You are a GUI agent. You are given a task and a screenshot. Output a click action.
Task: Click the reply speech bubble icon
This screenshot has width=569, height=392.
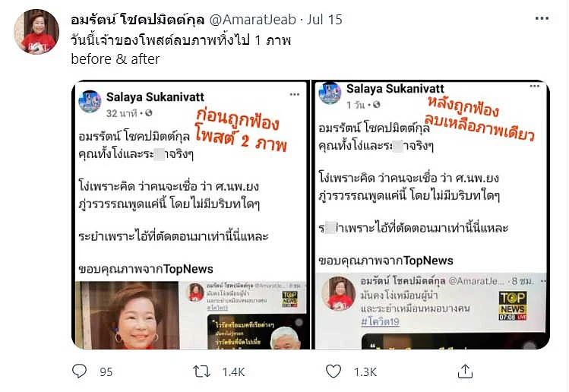[x=80, y=371]
